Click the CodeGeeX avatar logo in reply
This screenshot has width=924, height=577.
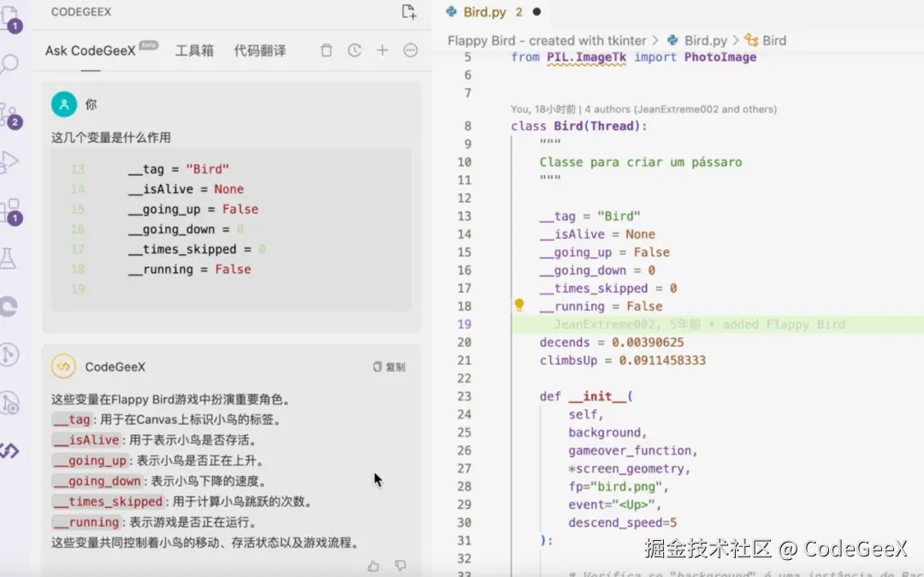pyautogui.click(x=63, y=366)
